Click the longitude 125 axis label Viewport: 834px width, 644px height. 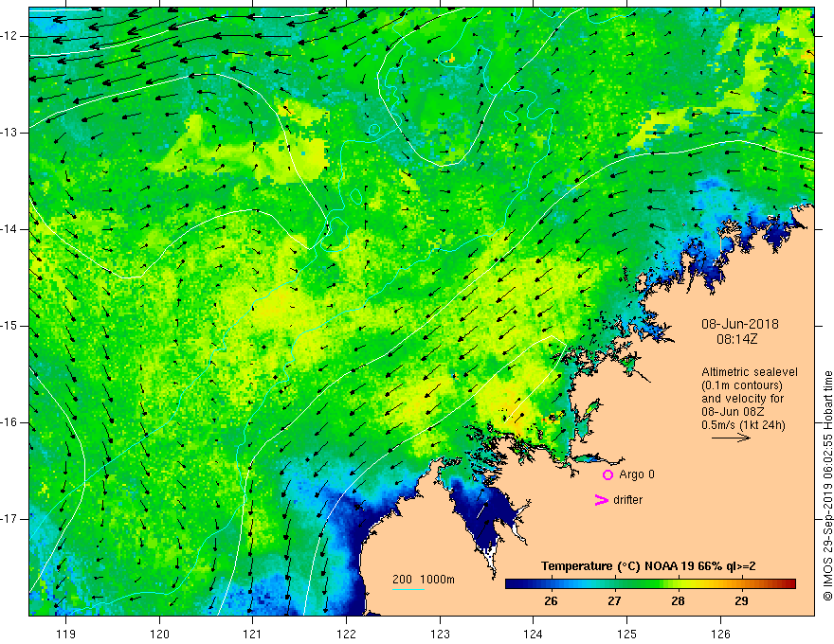(x=627, y=634)
